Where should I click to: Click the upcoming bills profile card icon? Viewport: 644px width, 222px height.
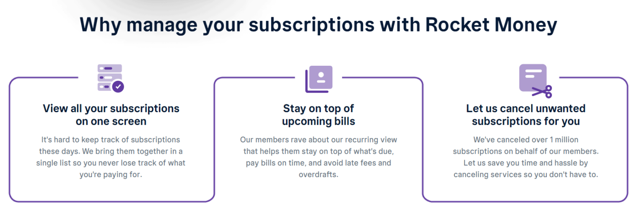[319, 79]
